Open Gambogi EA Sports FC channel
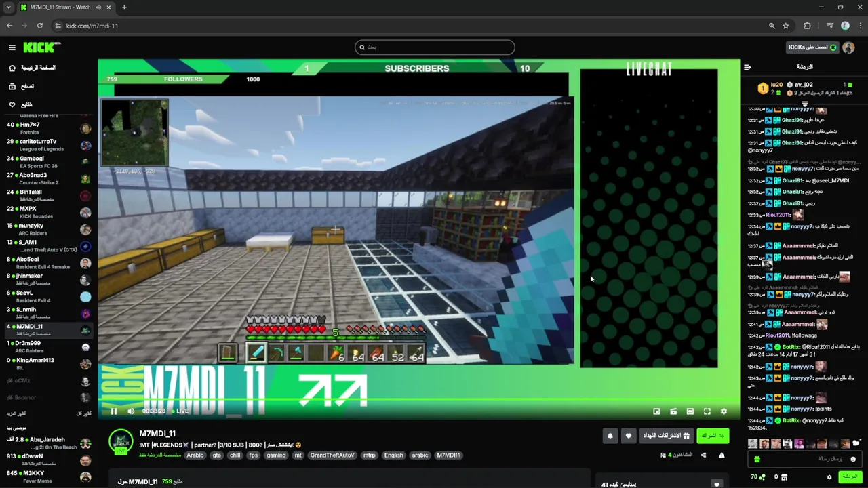 47,162
